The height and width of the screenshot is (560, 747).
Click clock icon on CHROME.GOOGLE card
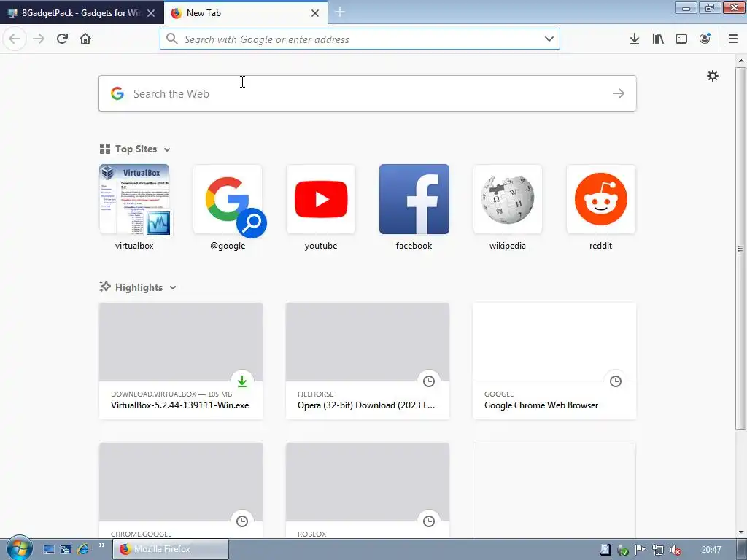click(242, 521)
